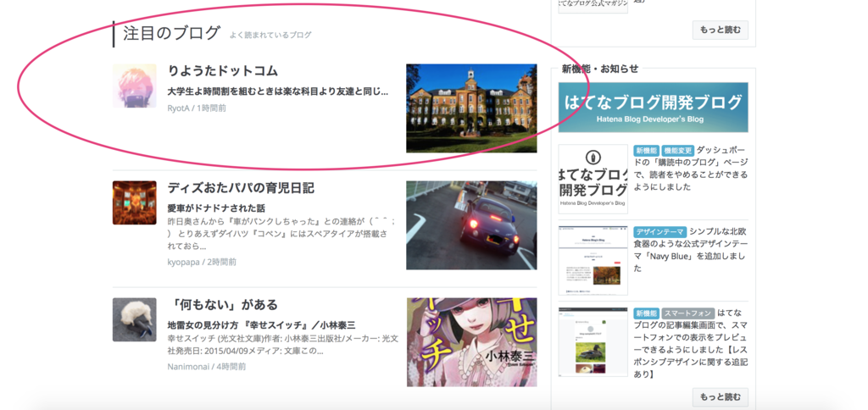Image resolution: width=868 pixels, height=410 pixels.
Task: Open 「何もない」がある blog title
Action: pyautogui.click(x=223, y=305)
